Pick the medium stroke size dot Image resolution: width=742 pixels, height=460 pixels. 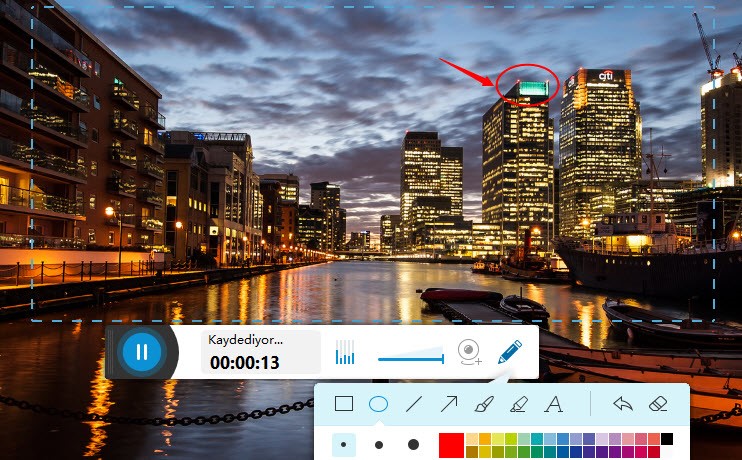tap(379, 444)
